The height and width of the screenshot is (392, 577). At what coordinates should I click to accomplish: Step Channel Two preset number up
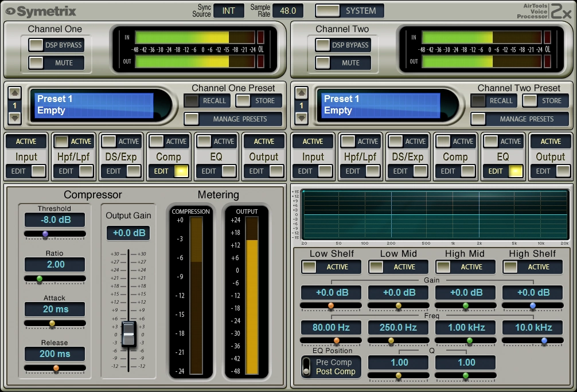pyautogui.click(x=301, y=93)
